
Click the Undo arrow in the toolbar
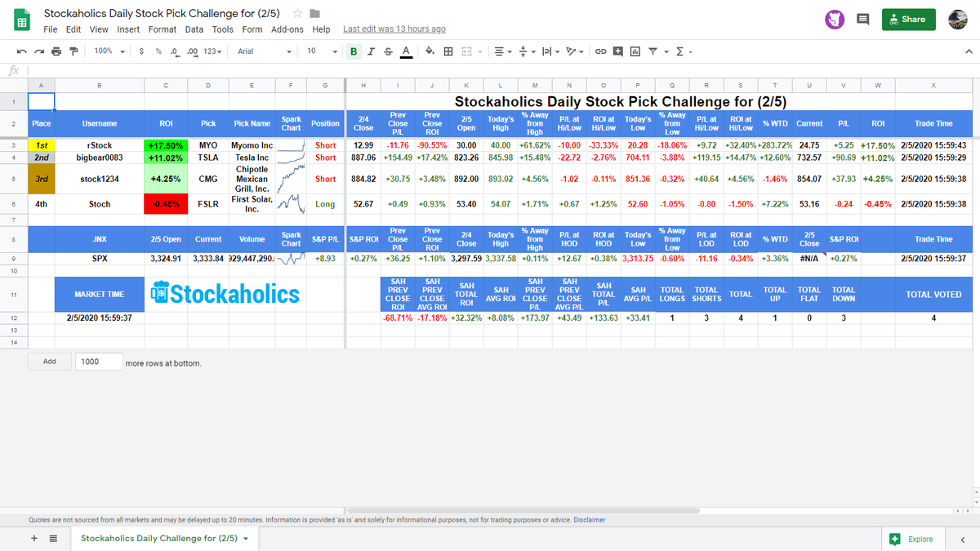[20, 51]
